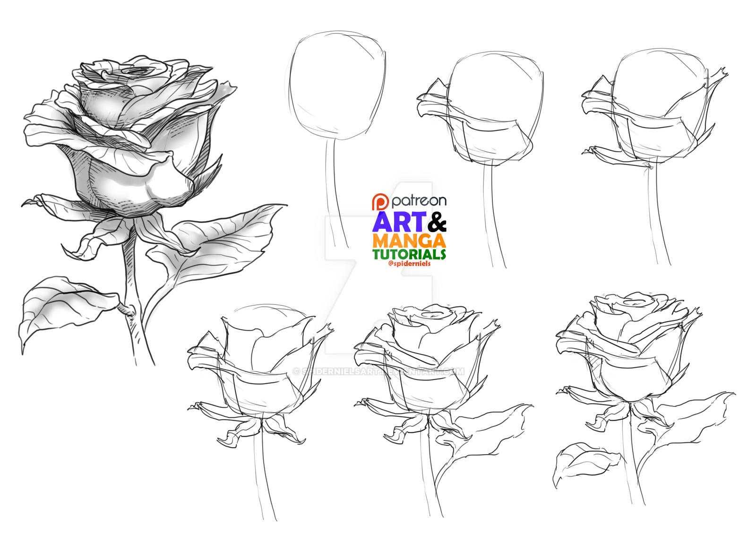Click the '@spiderniels' handle
This screenshot has width=756, height=535.
click(409, 263)
